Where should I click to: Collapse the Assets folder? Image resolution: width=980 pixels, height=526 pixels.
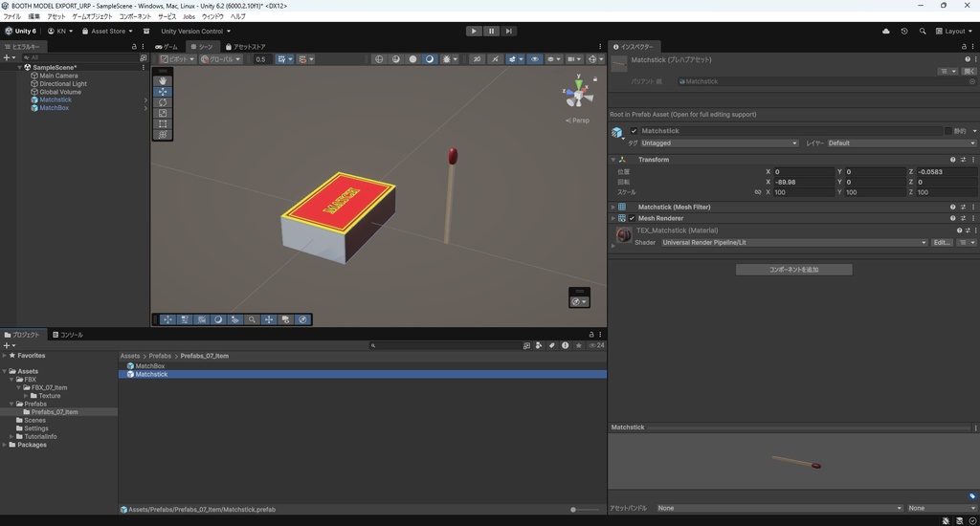pyautogui.click(x=5, y=372)
